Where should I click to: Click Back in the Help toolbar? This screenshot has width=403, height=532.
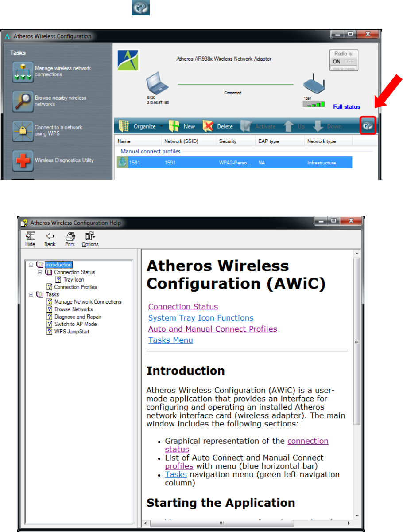[x=50, y=239]
